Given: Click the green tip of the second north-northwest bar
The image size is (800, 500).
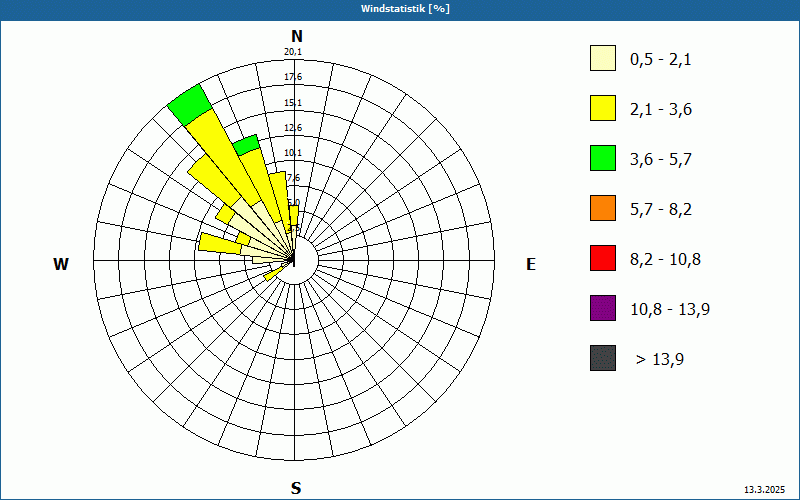Looking at the screenshot, I should 246,145.
